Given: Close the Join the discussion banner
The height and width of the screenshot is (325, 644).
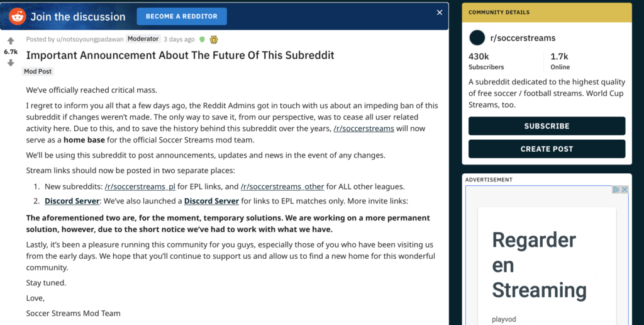Looking at the screenshot, I should click(440, 13).
